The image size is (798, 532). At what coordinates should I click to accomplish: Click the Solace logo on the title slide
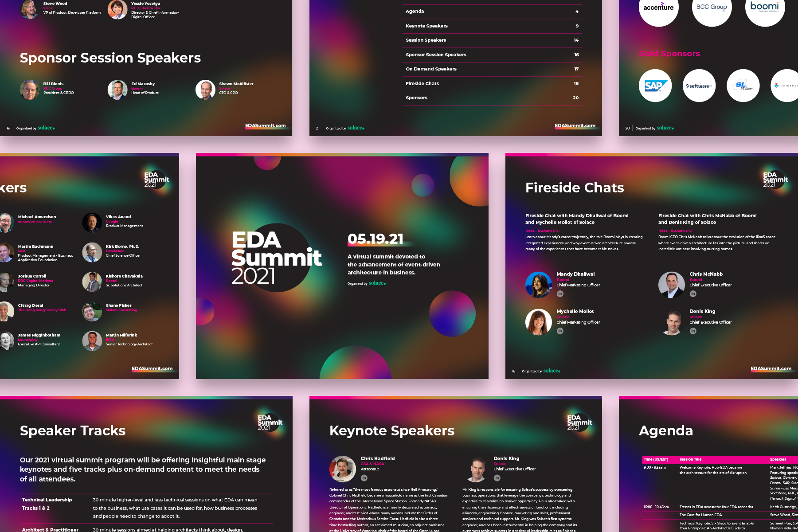click(x=377, y=283)
